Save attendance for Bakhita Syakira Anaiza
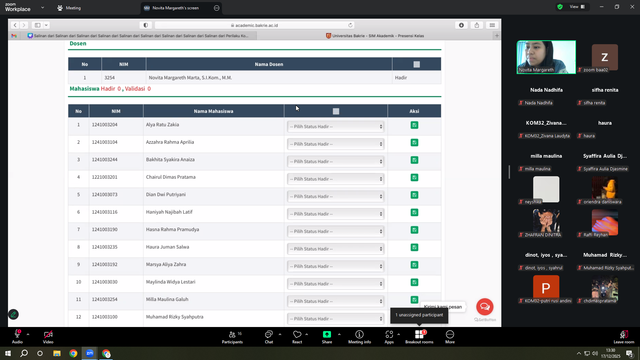Image resolution: width=640 pixels, height=360 pixels. (414, 160)
